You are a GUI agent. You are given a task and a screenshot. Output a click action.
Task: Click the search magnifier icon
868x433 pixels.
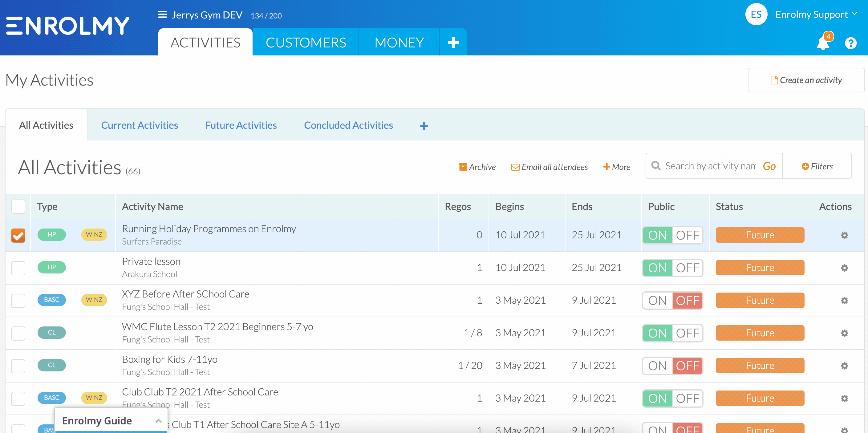(x=656, y=165)
